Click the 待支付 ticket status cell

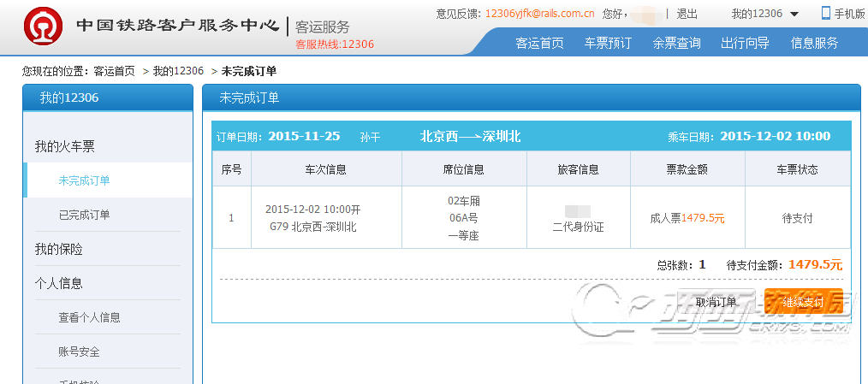(x=797, y=218)
